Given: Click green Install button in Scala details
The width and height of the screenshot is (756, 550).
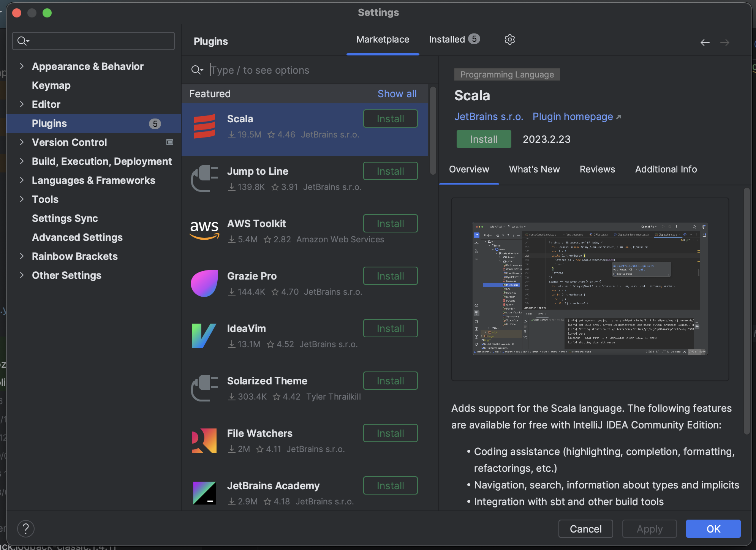Looking at the screenshot, I should pos(484,139).
